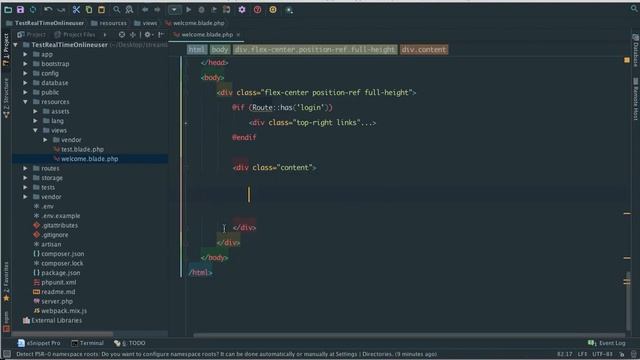Click the div.content breadcrumb
The image size is (640, 360).
[x=424, y=50]
